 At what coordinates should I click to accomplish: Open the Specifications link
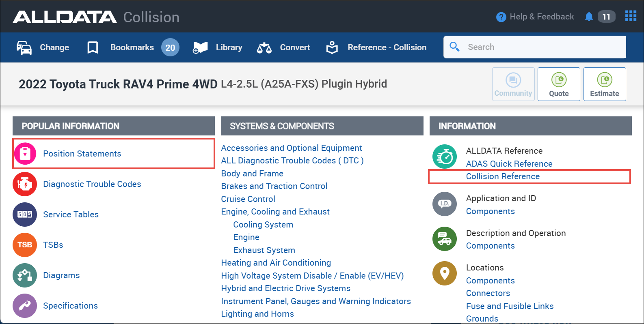(71, 306)
